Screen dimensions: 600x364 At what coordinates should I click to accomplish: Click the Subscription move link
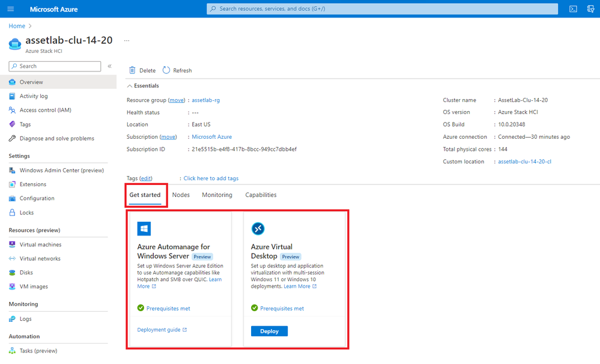click(168, 136)
